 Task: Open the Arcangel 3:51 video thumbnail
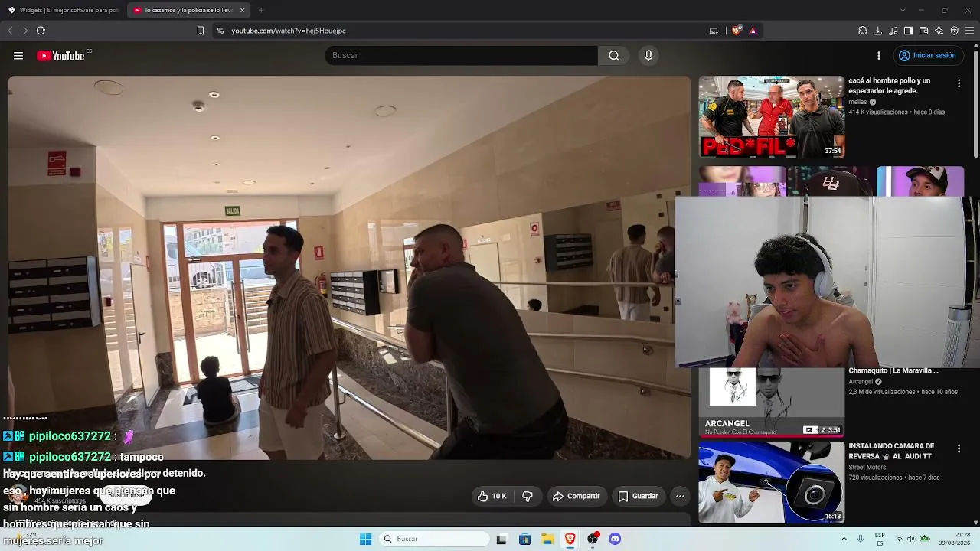tap(771, 402)
